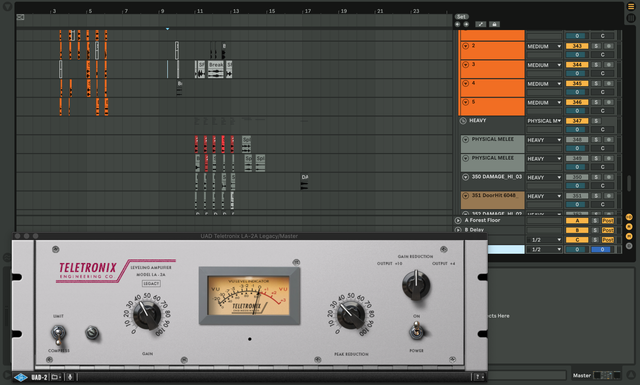This screenshot has width=640, height=385.
Task: Solo track 346
Action: 596,102
